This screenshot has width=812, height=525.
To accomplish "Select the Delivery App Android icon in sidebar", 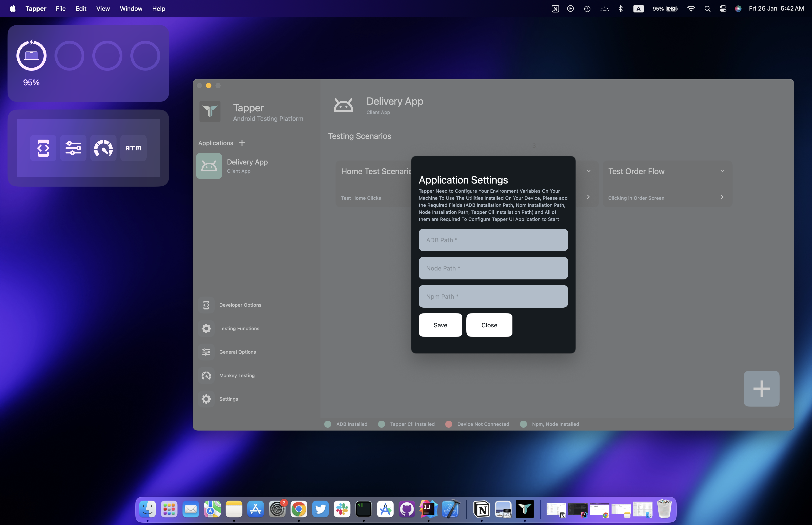I will (209, 166).
